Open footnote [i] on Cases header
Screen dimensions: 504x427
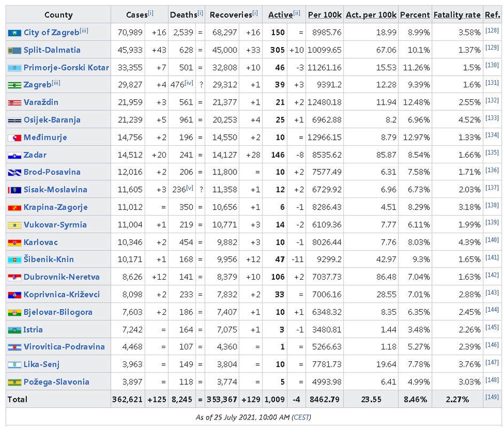pos(151,13)
